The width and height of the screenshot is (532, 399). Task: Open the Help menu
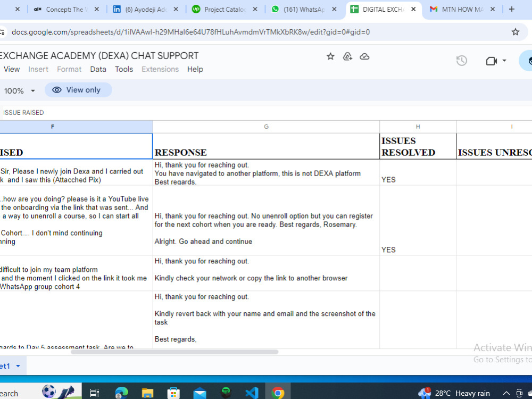coord(195,69)
